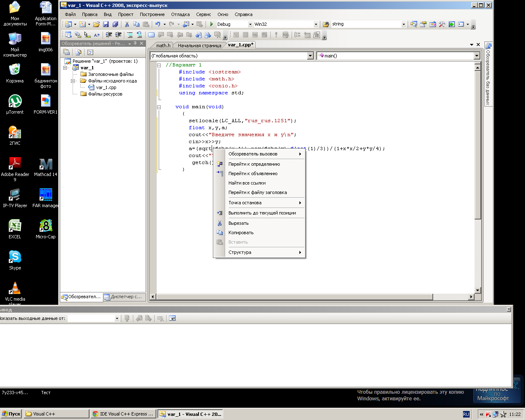Click the Decrease Indent icon
The width and height of the screenshot is (525, 420).
point(109,35)
